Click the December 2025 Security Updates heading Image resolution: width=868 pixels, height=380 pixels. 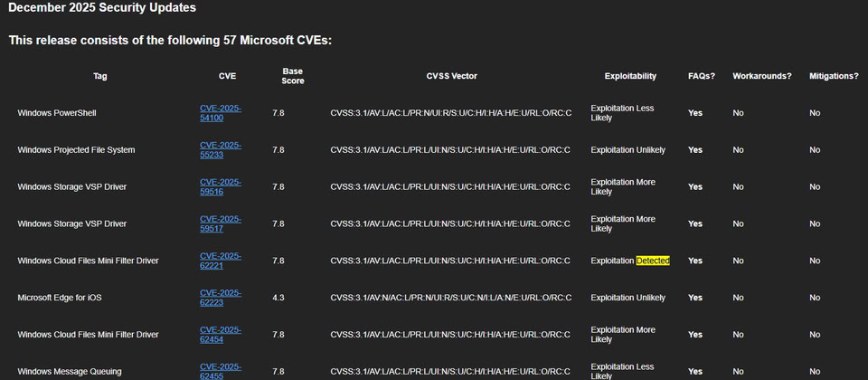click(x=102, y=8)
